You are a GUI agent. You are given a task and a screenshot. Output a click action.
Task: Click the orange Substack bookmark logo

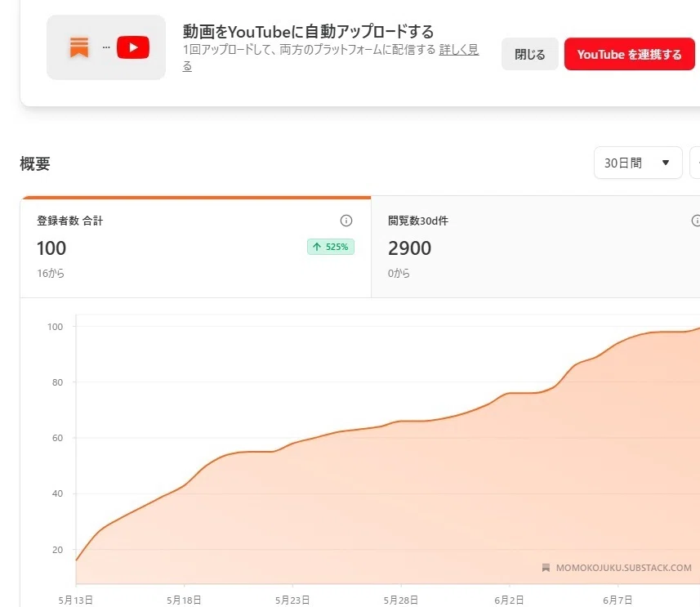point(79,47)
